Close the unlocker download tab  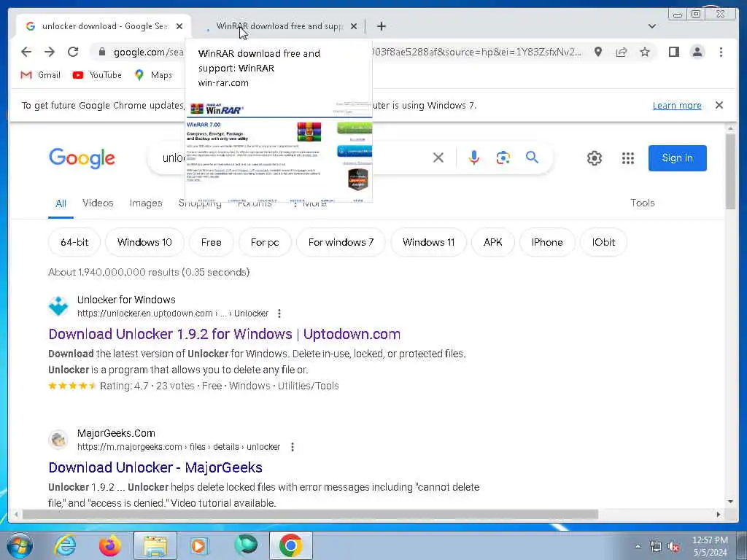click(179, 26)
